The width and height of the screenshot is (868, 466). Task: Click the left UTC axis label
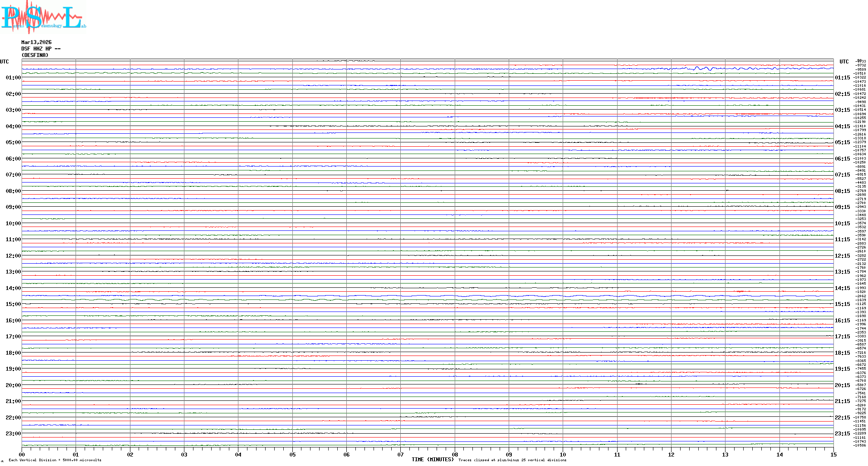click(4, 62)
